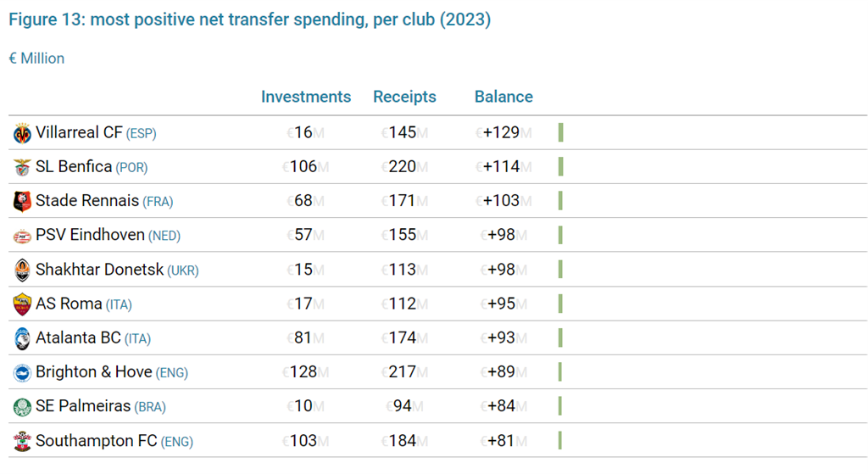
Task: Click the SL Benfica club crest
Action: [22, 167]
